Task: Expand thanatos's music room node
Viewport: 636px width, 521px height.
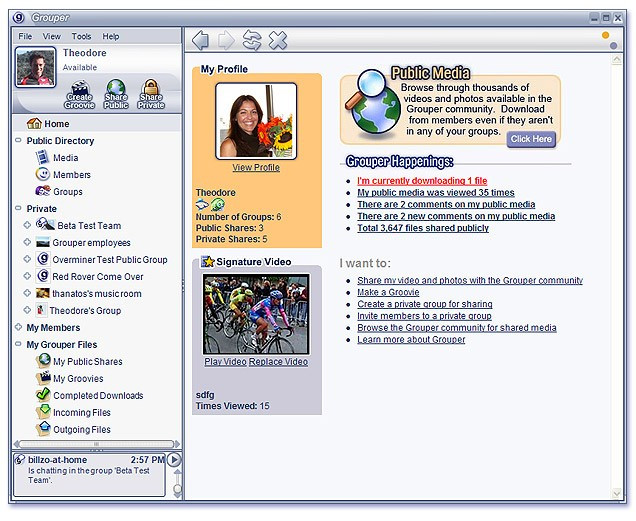Action: click(27, 293)
